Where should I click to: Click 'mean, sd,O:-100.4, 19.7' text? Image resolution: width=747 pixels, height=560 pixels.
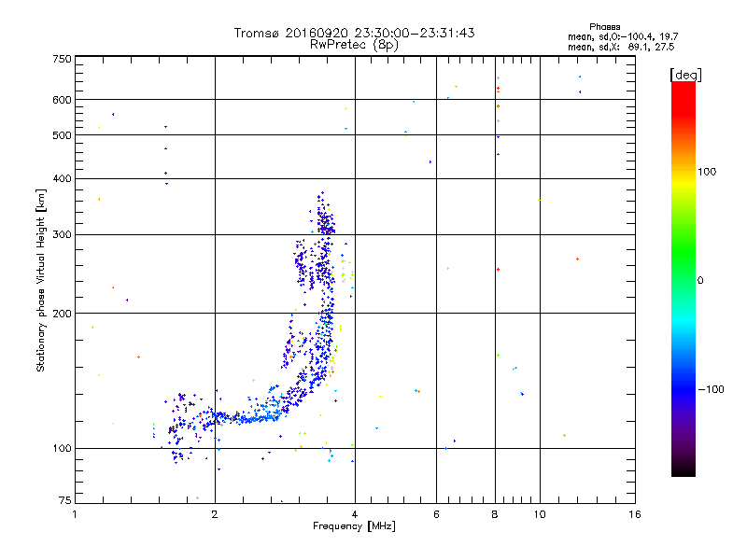point(623,36)
